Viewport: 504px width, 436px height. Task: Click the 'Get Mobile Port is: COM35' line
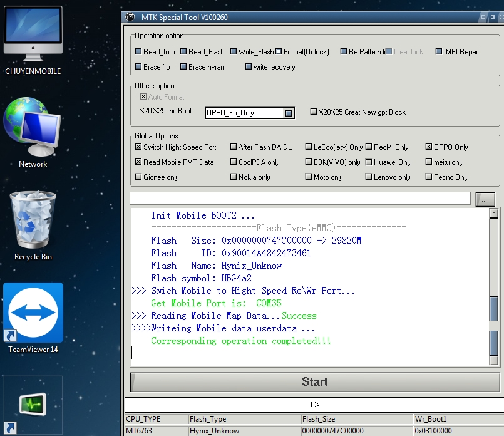coord(216,303)
